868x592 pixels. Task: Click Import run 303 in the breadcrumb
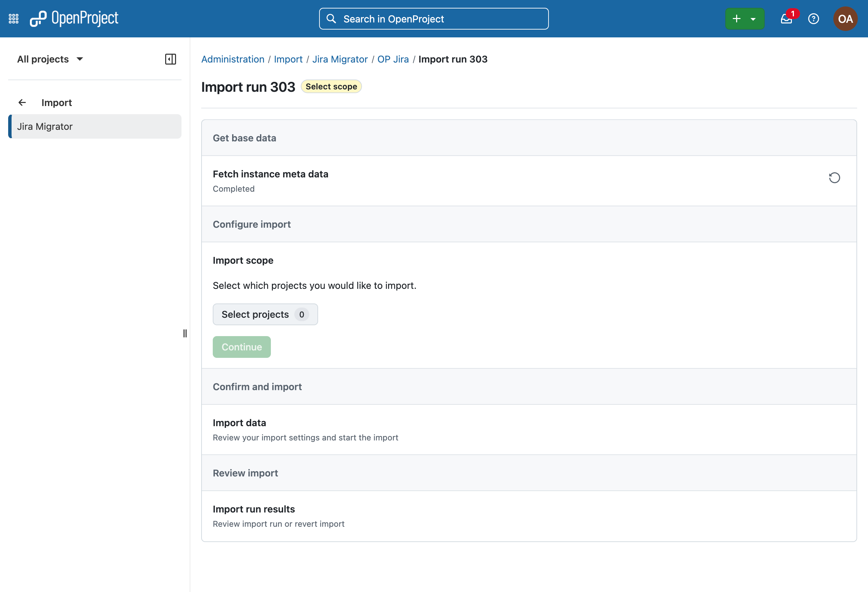coord(453,59)
